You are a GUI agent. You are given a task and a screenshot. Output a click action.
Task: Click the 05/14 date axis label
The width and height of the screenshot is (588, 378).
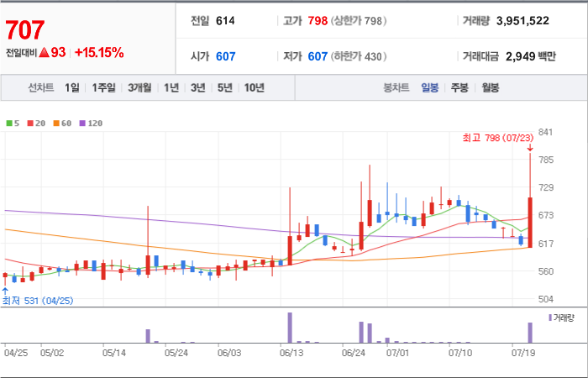point(114,353)
